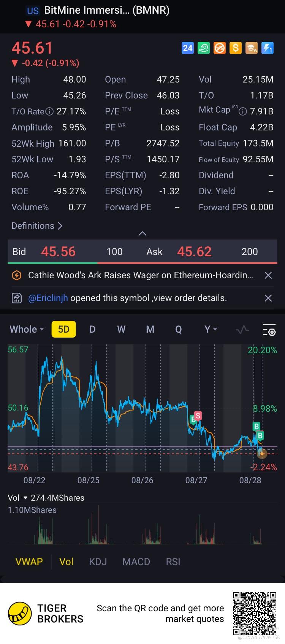Tap the upper B buy marker near 08/28
The image size is (285, 644).
tap(256, 427)
